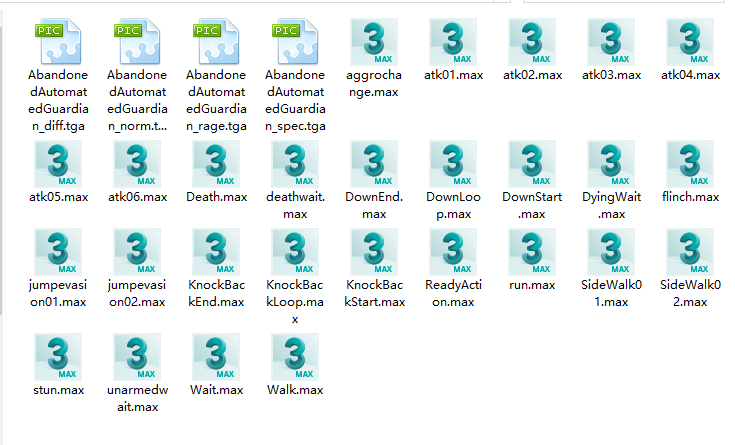This screenshot has width=735, height=445.
Task: Click the 'flinch.max' file name label
Action: point(690,197)
